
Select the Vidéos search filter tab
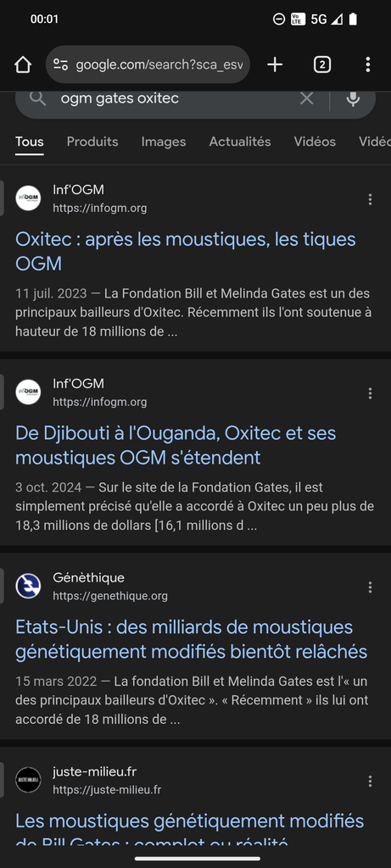coord(315,142)
